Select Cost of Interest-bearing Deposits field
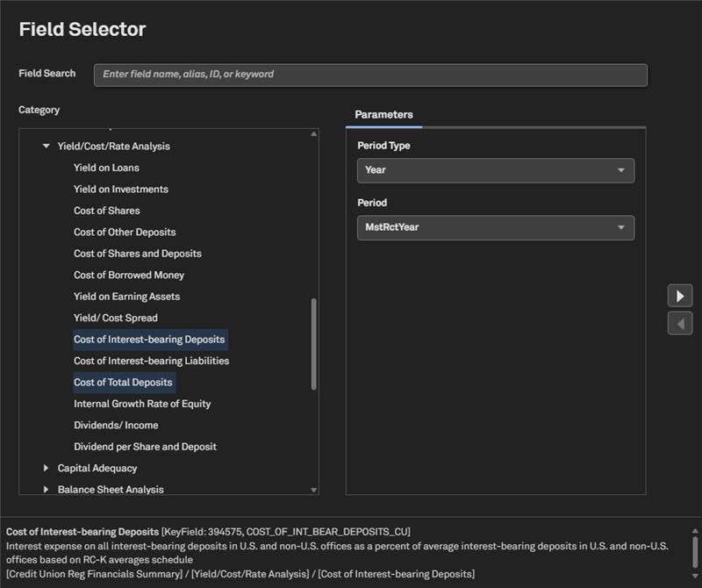702x588 pixels. [x=149, y=340]
